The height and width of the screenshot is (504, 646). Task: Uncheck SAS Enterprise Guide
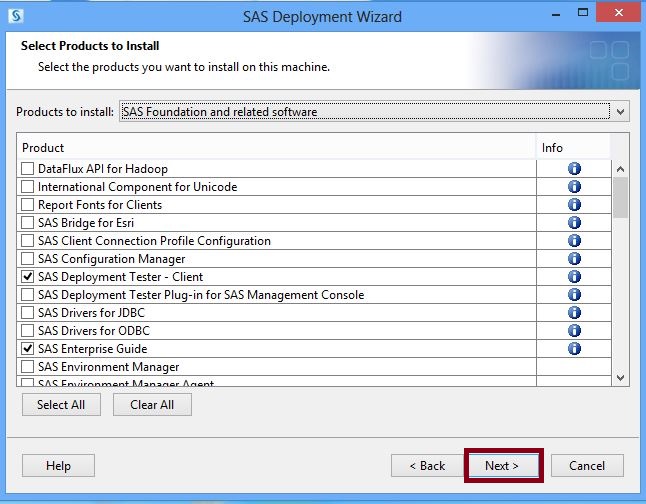(x=28, y=349)
